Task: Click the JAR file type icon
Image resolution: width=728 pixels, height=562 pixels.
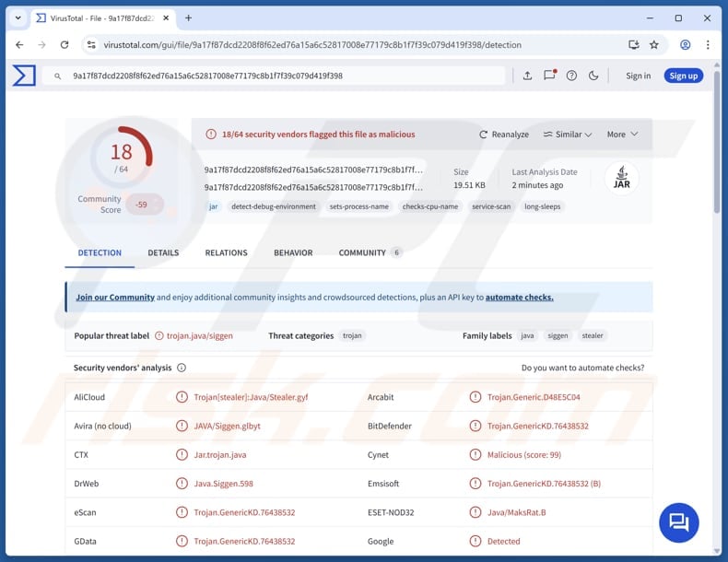Action: pyautogui.click(x=622, y=178)
